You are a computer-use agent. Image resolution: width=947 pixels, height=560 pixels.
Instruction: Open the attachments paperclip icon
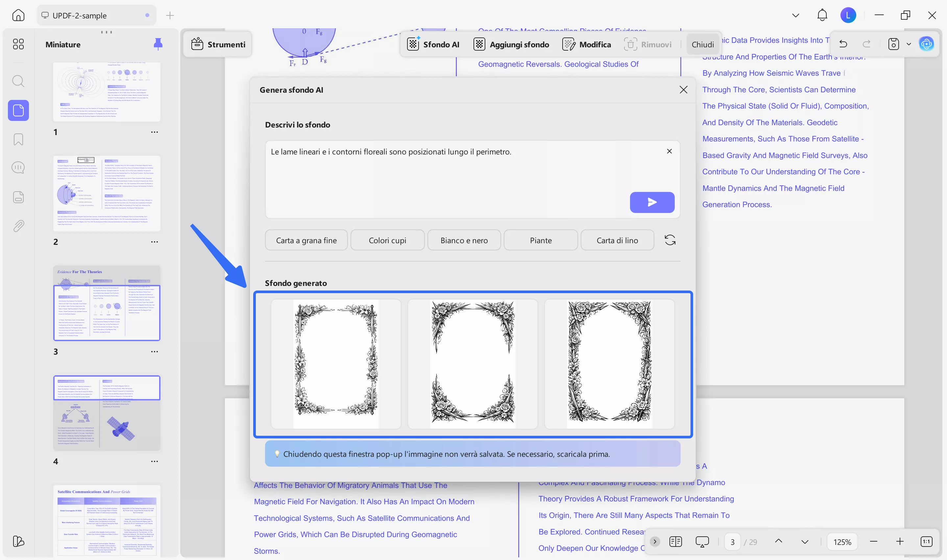18,226
